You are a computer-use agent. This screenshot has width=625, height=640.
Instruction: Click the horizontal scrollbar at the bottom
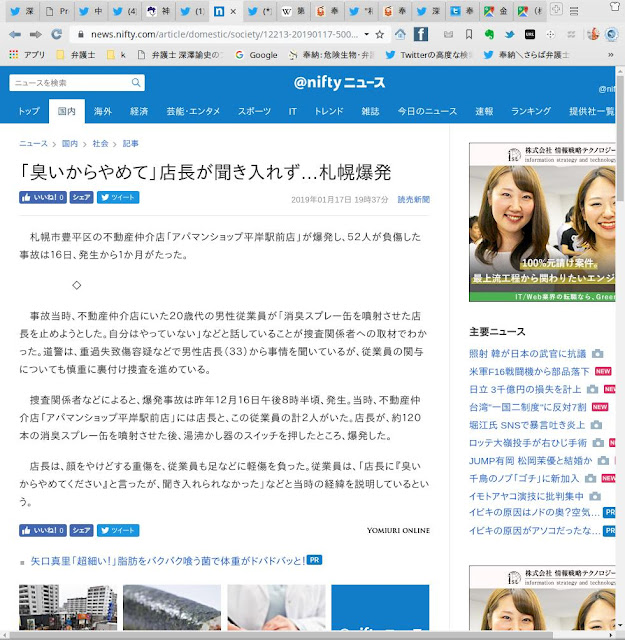tap(282, 635)
